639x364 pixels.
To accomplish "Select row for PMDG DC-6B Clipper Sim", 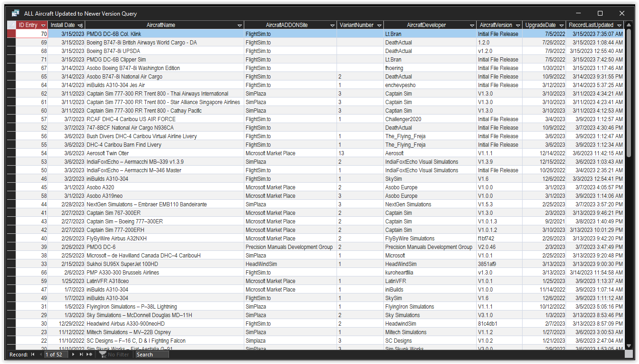I will click(x=11, y=60).
